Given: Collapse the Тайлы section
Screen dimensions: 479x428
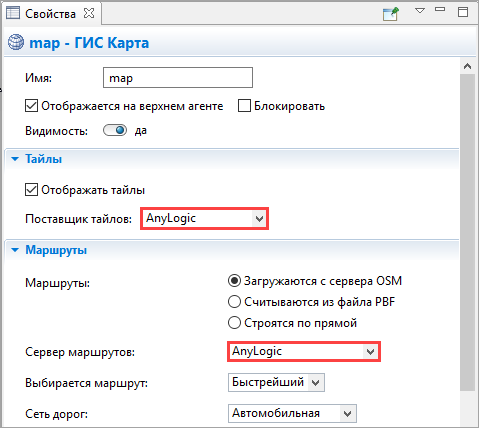Looking at the screenshot, I should [x=15, y=159].
